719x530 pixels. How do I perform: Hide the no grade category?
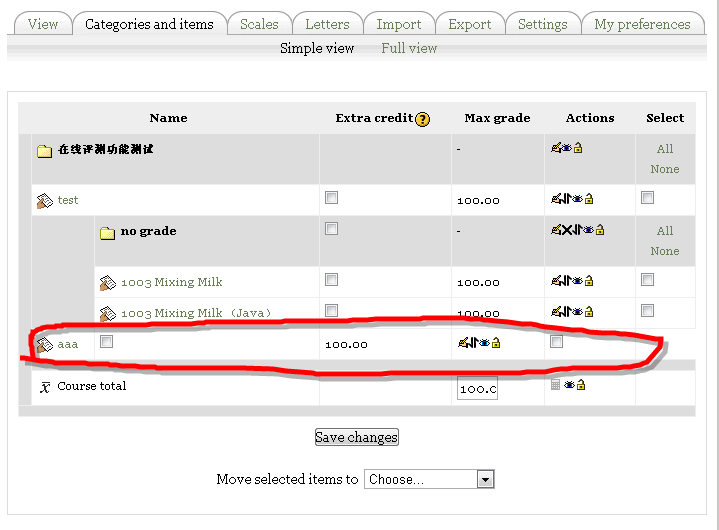click(589, 230)
